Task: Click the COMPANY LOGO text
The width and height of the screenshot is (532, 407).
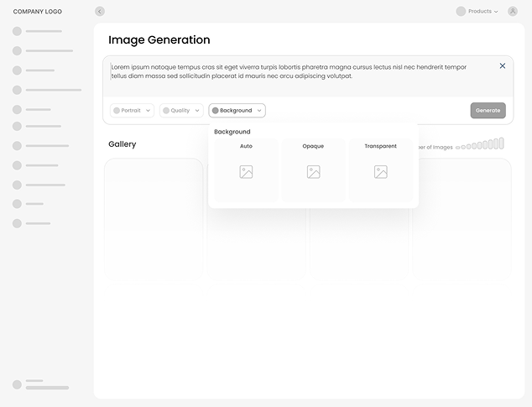Action: click(x=38, y=12)
